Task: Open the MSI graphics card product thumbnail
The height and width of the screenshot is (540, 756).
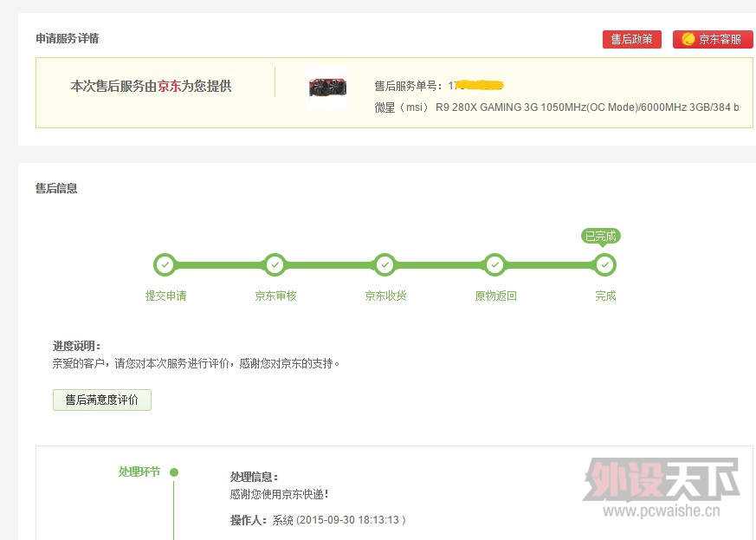Action: click(327, 88)
